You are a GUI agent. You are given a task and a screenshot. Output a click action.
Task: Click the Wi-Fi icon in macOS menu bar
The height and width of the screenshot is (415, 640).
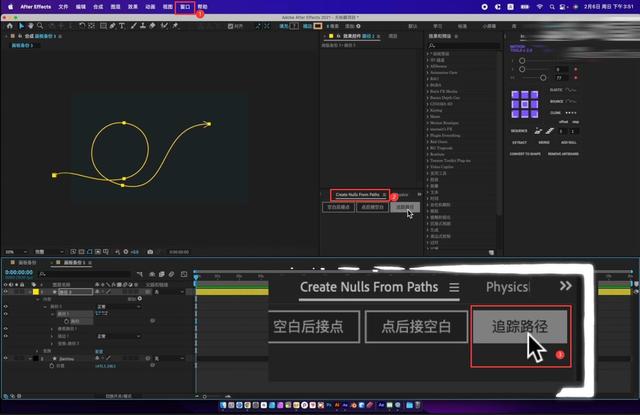[x=540, y=7]
